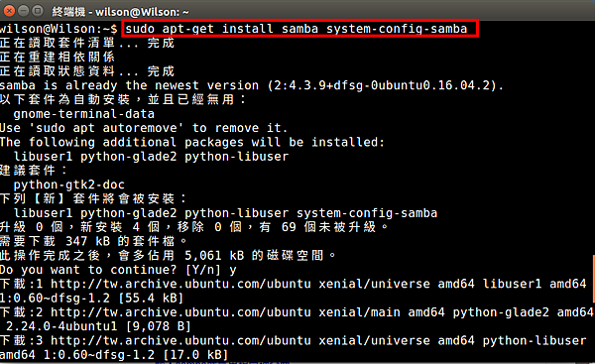Click the samba newest version message line
The height and width of the screenshot is (364, 595).
coord(252,85)
